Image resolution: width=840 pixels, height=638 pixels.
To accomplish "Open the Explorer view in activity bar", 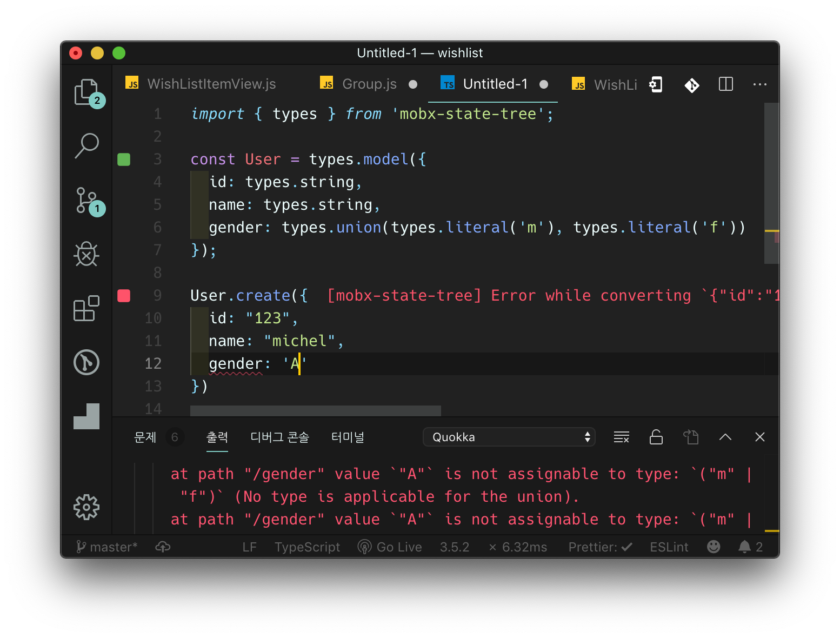I will (86, 92).
